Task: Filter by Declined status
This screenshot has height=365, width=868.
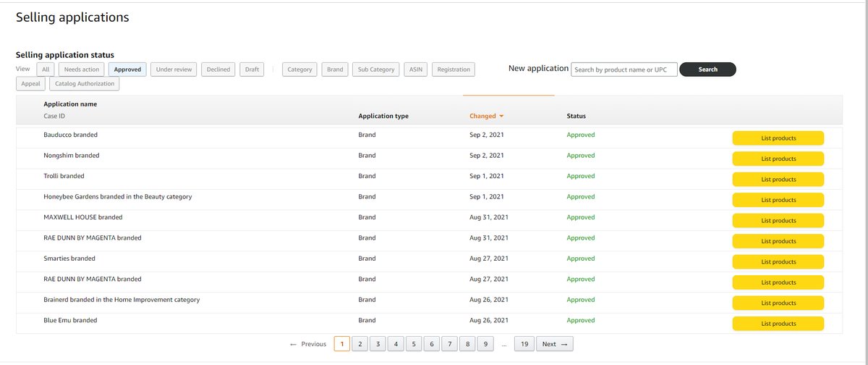Action: coord(218,70)
